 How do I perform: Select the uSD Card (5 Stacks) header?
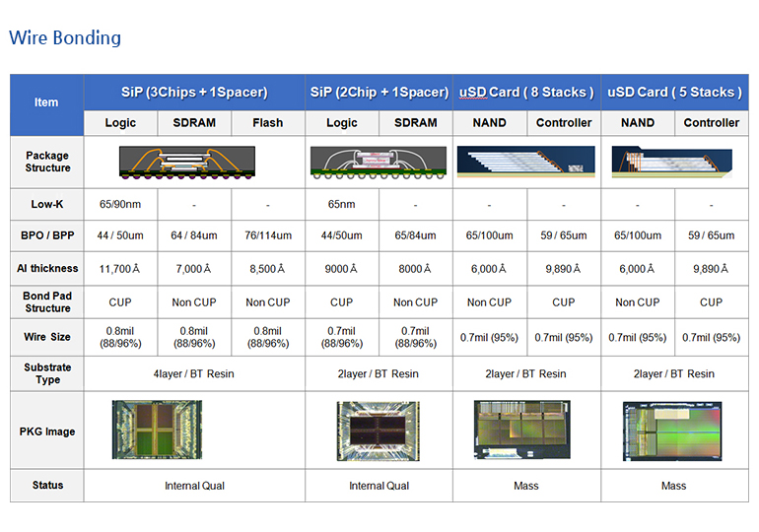674,92
